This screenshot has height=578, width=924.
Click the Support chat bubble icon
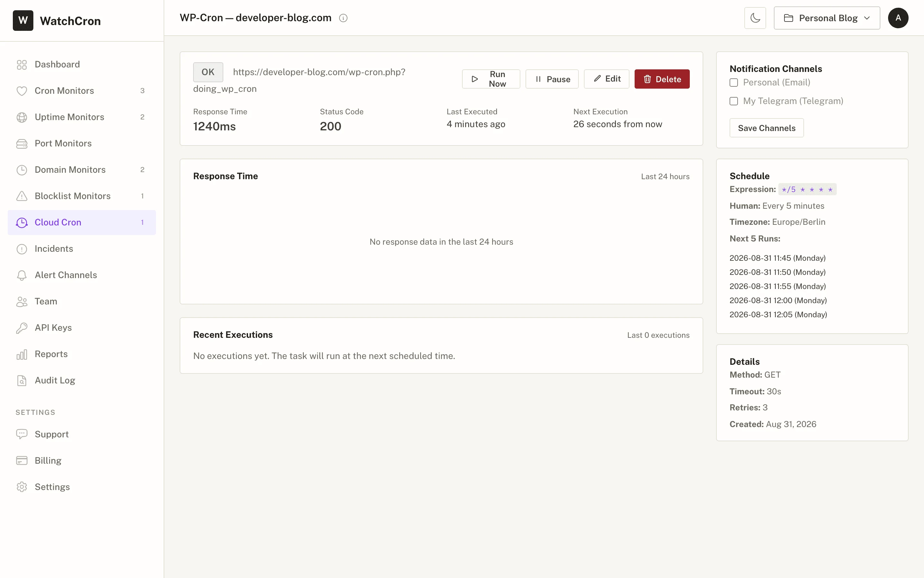point(22,434)
